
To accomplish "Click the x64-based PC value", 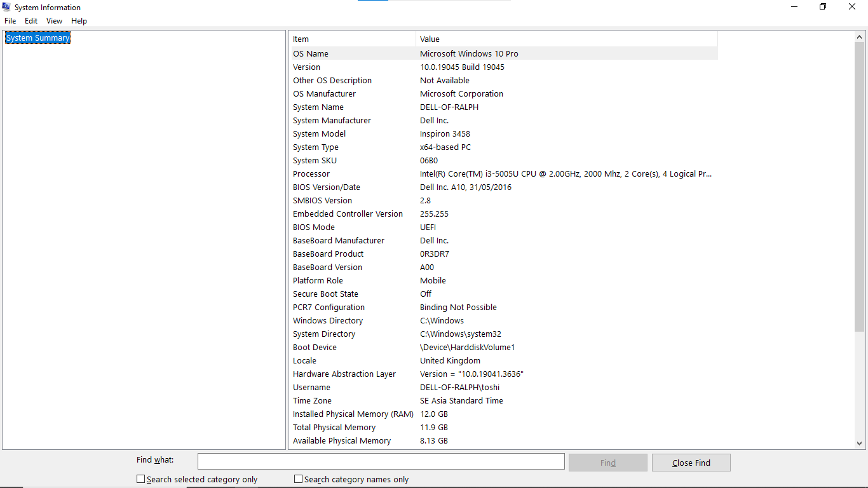I will 445,147.
